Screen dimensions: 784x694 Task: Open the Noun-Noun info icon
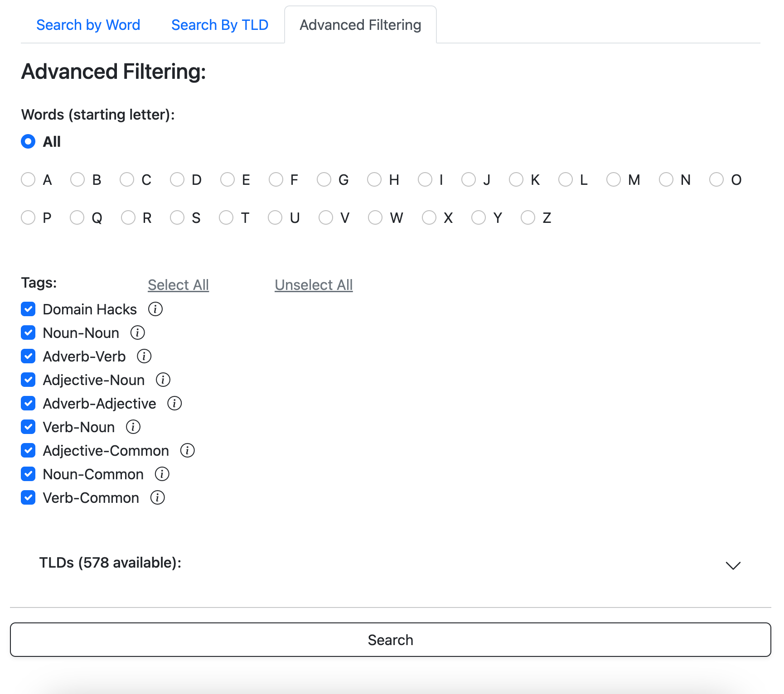coord(138,333)
